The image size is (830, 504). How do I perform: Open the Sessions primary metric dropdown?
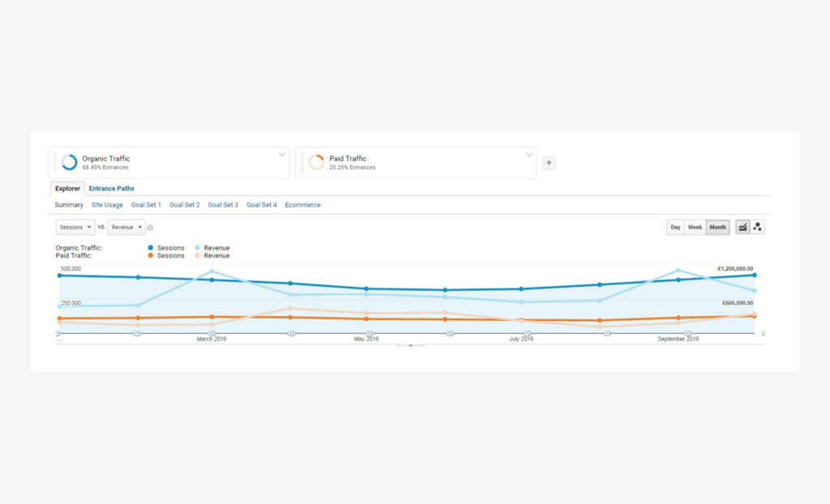pos(75,227)
